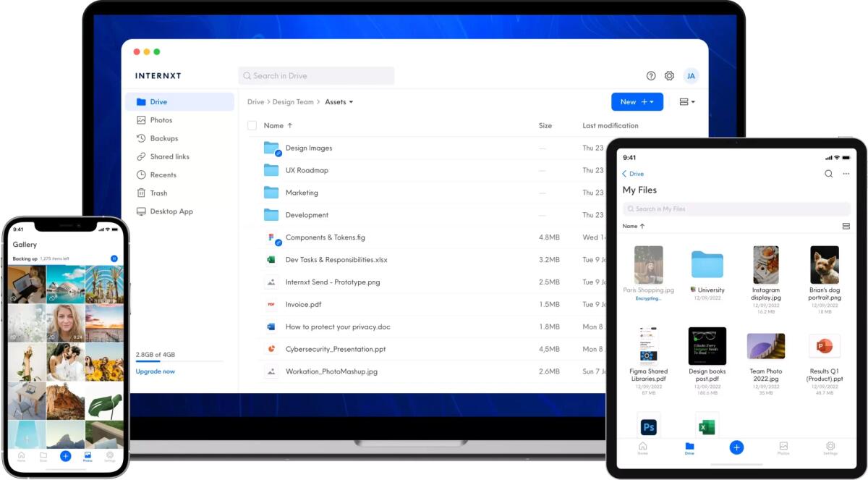Click the help question mark icon
The width and height of the screenshot is (868, 480).
coord(650,75)
